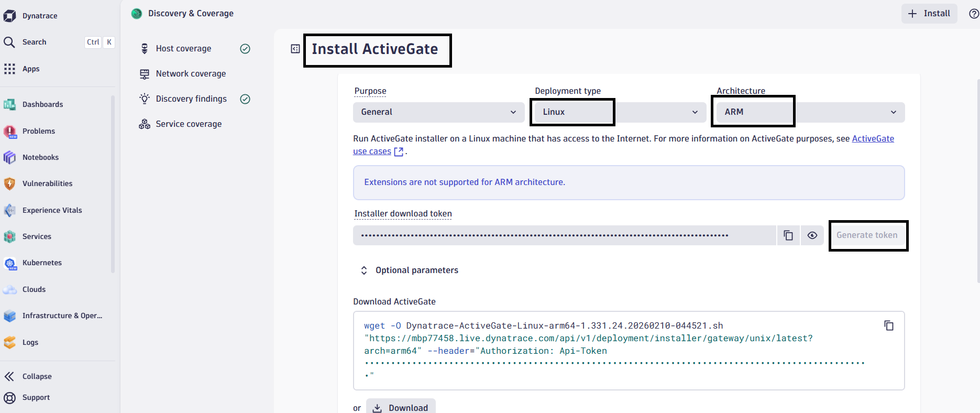The image size is (980, 413).
Task: Click the Installer download token label
Action: [x=403, y=214]
